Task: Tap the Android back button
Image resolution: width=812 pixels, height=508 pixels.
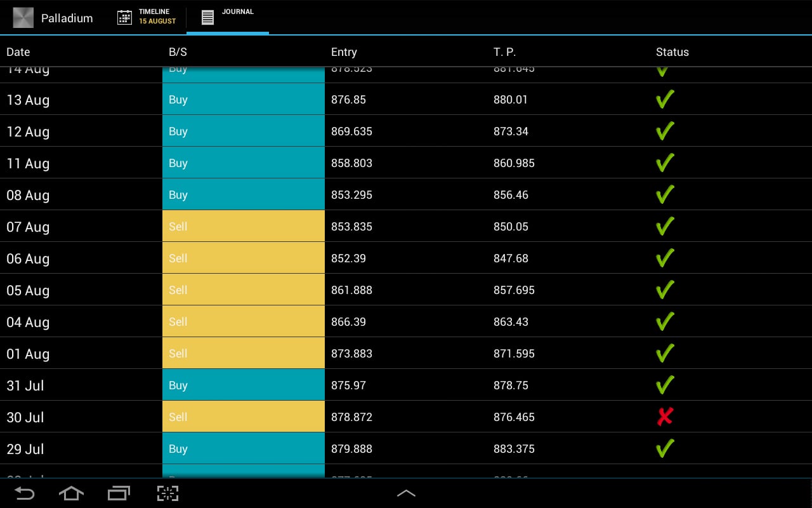Action: pos(24,493)
